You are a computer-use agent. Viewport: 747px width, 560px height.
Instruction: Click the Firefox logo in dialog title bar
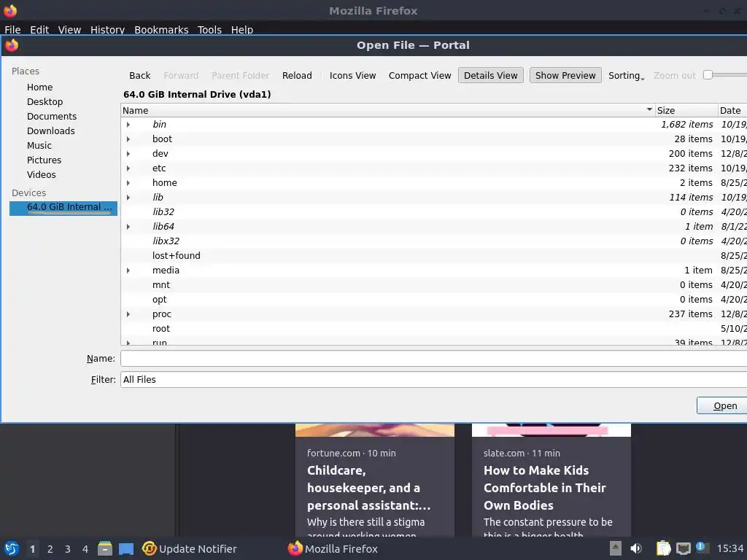coord(12,45)
